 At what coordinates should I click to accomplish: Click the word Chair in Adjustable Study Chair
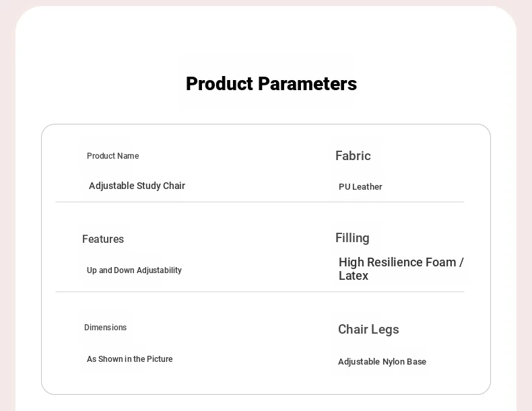(174, 186)
